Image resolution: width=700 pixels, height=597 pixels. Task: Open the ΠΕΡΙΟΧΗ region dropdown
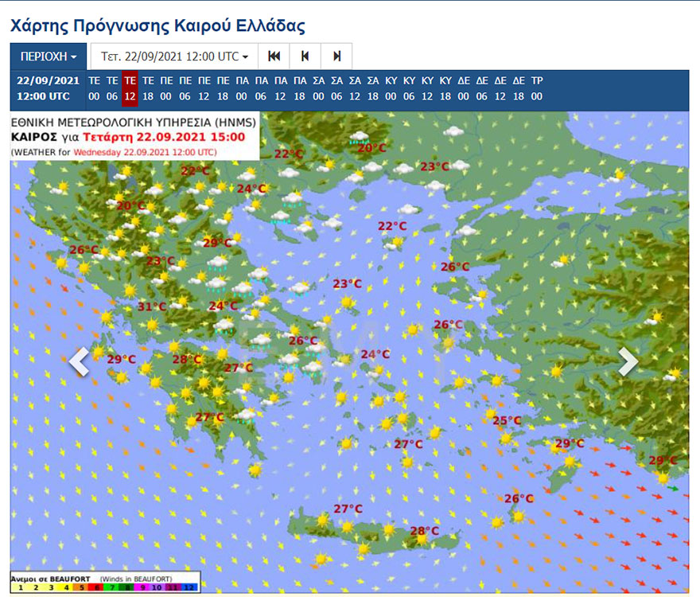[x=49, y=57]
